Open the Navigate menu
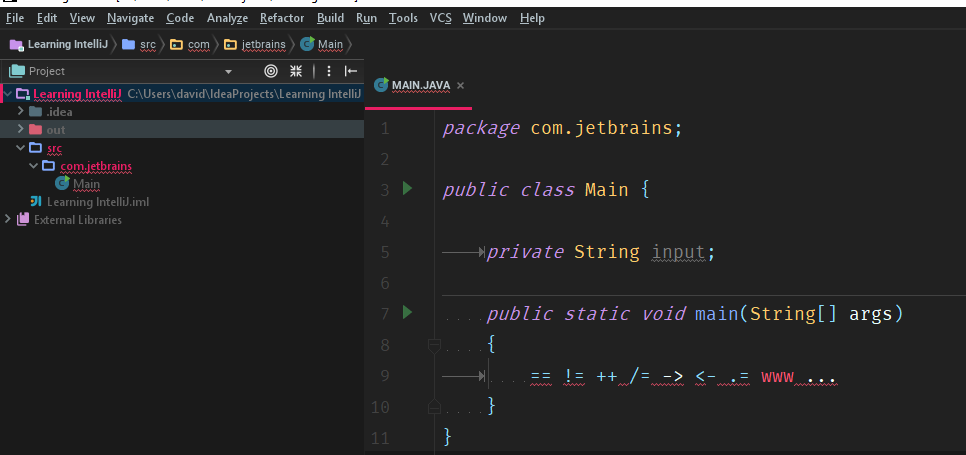The height and width of the screenshot is (455, 966). (131, 18)
